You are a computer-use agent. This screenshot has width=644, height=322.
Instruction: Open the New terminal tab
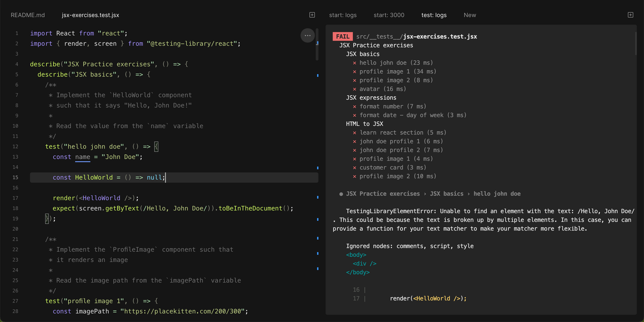[469, 15]
